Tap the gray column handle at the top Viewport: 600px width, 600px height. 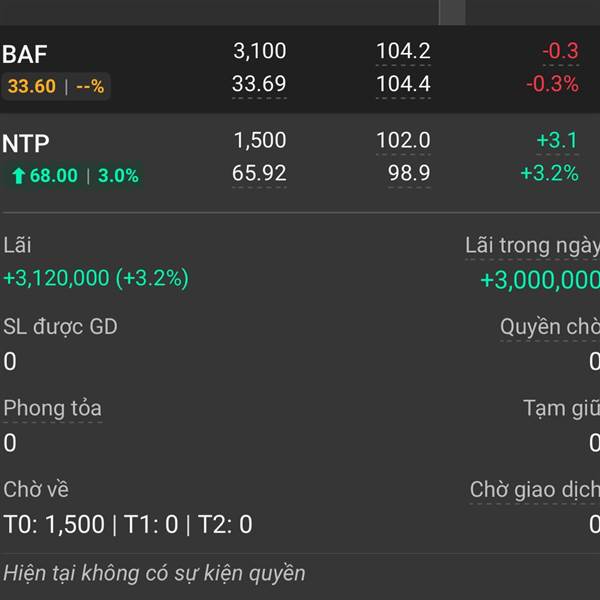(x=452, y=12)
